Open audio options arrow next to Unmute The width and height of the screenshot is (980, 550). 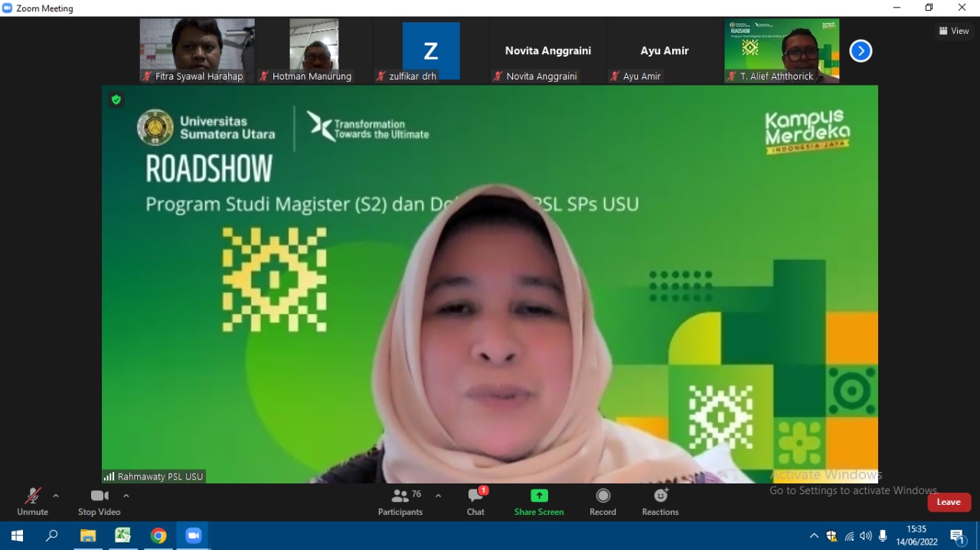pos(56,496)
